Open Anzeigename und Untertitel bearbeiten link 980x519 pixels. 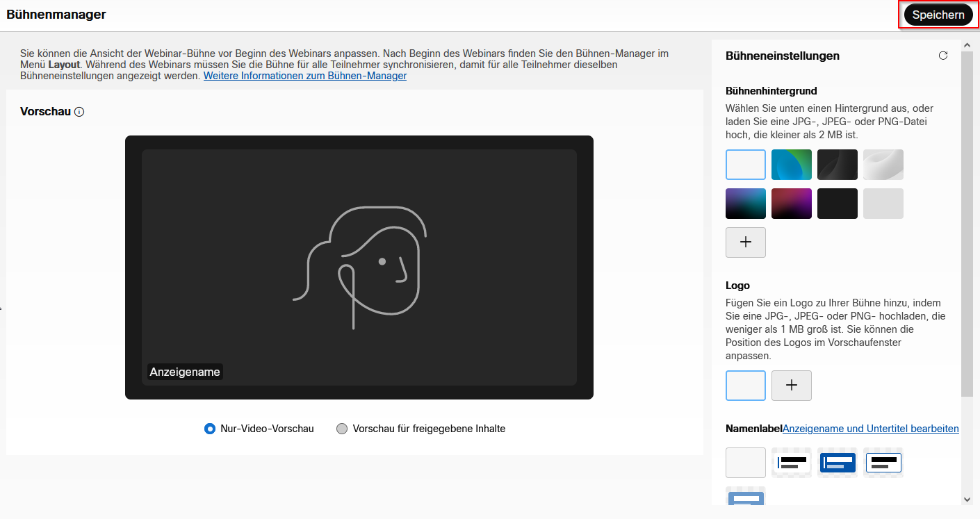(x=871, y=429)
